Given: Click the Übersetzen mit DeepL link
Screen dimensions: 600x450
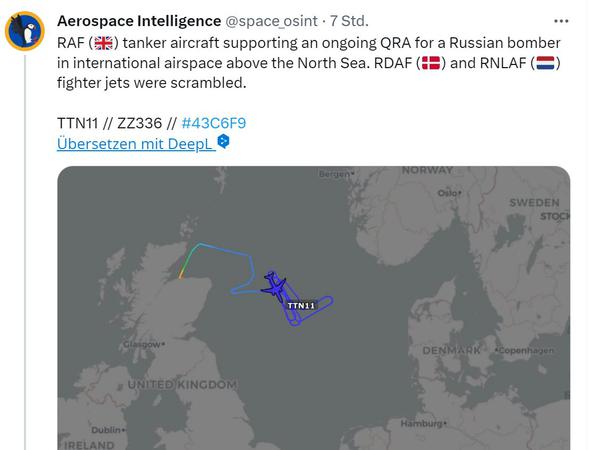Looking at the screenshot, I should pos(136,144).
